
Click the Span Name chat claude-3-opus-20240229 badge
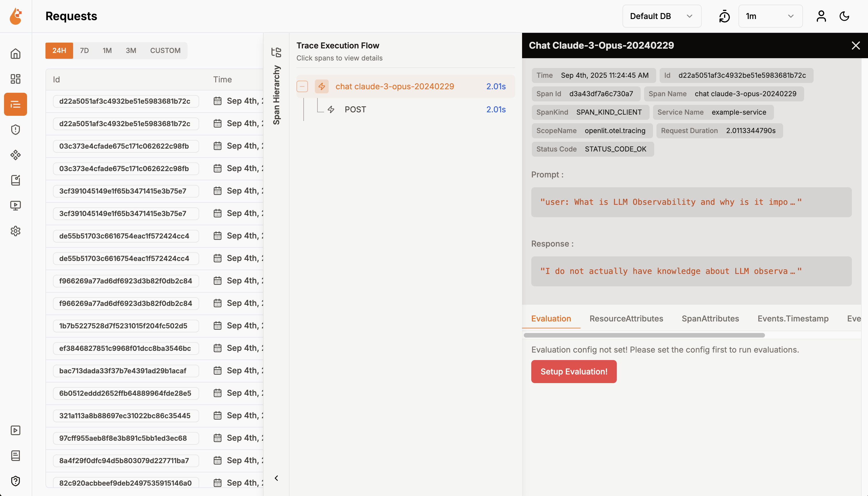(x=724, y=94)
